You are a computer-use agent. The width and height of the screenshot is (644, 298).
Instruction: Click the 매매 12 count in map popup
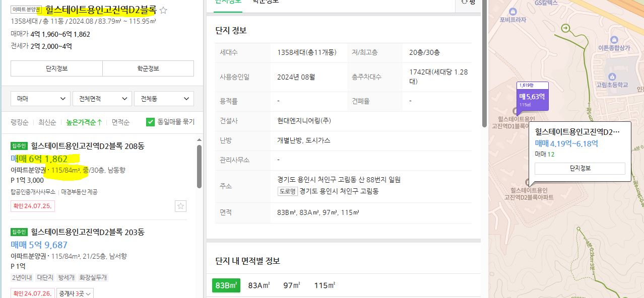(x=544, y=154)
